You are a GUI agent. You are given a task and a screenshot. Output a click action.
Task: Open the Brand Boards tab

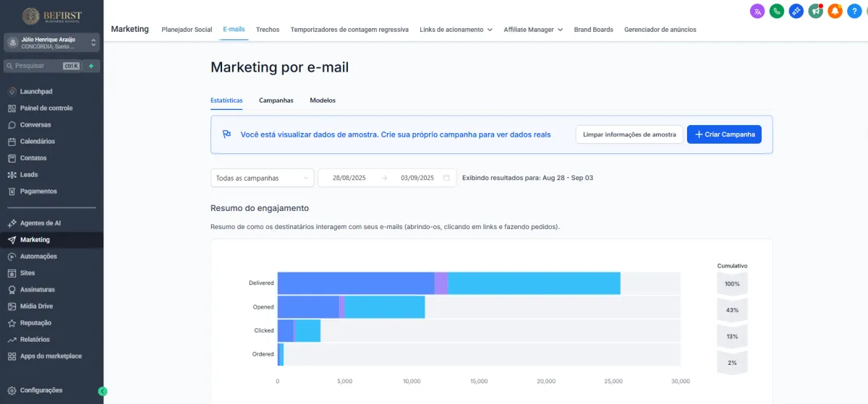point(593,30)
